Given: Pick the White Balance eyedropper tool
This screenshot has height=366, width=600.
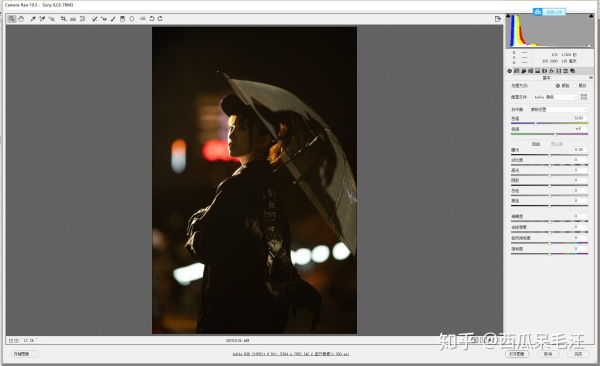Looking at the screenshot, I should (x=33, y=19).
